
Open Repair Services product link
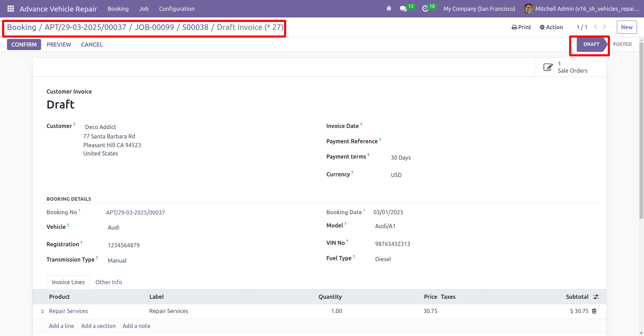pyautogui.click(x=68, y=311)
